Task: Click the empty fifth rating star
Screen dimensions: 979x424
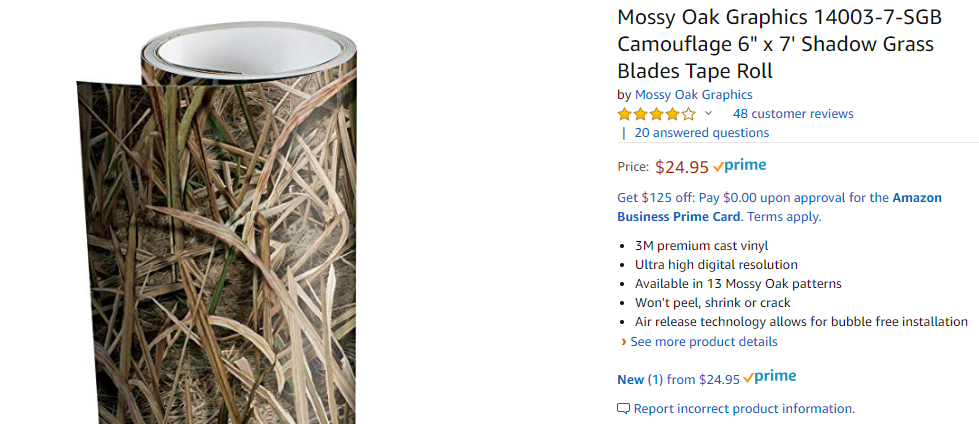Action: pyautogui.click(x=688, y=114)
